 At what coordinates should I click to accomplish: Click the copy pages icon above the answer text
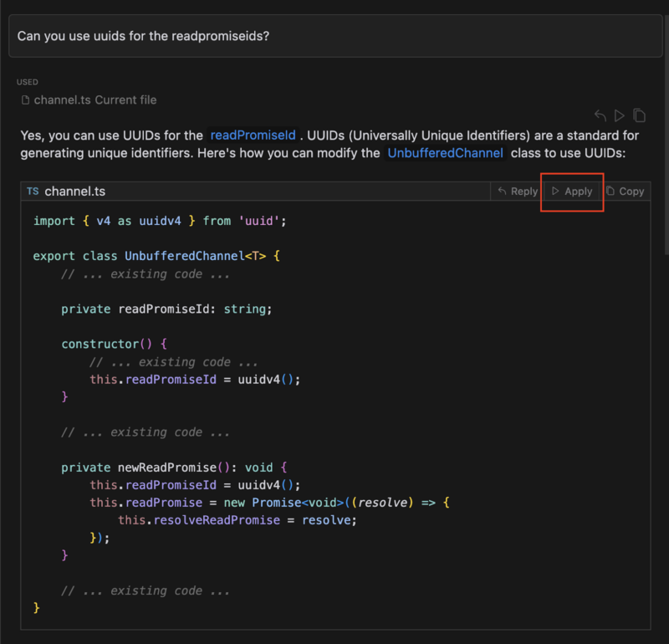tap(638, 115)
